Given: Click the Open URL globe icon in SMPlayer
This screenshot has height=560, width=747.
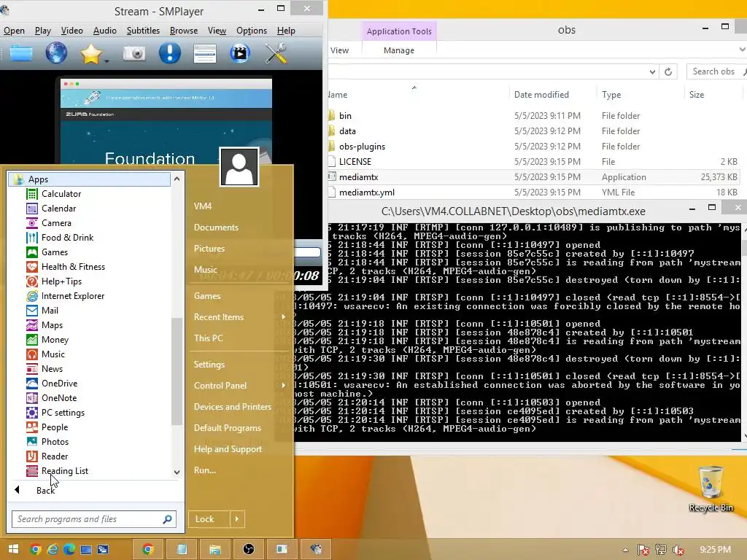Looking at the screenshot, I should [x=56, y=53].
